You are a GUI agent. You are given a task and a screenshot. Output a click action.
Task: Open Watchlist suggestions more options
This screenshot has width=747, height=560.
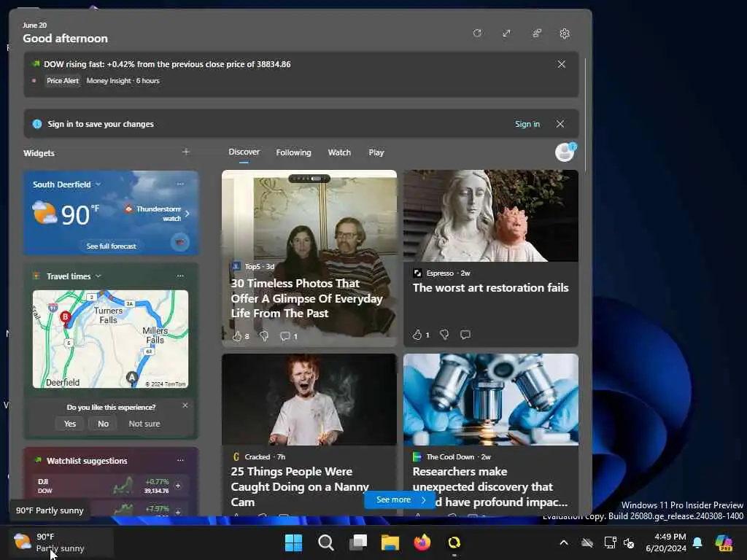[180, 460]
